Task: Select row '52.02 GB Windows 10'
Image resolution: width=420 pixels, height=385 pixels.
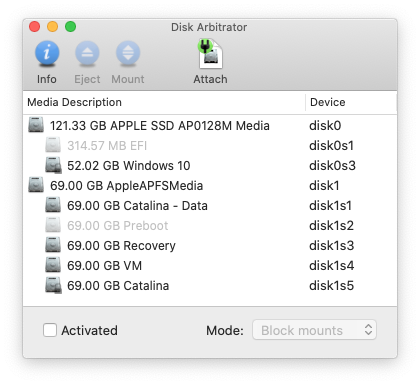Action: tap(210, 165)
